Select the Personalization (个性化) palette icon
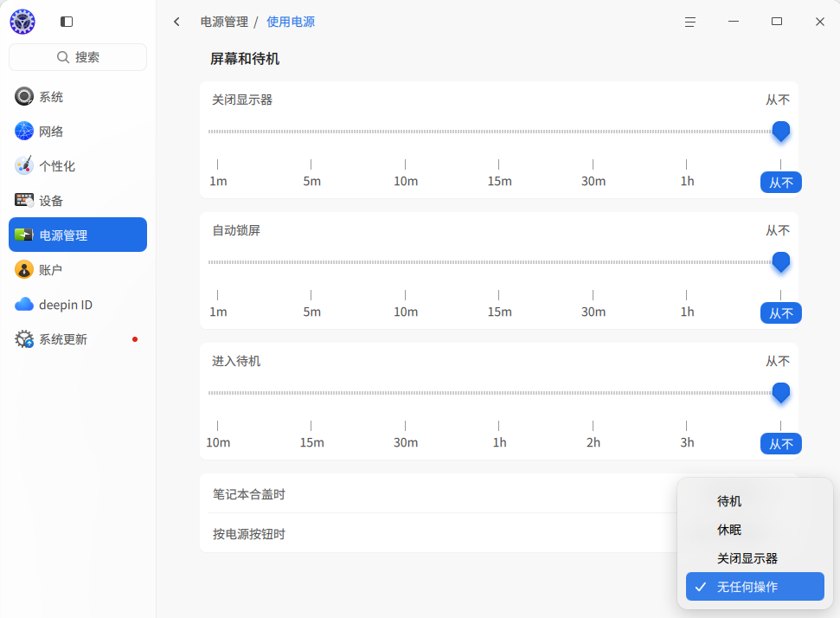This screenshot has height=618, width=840. (23, 166)
